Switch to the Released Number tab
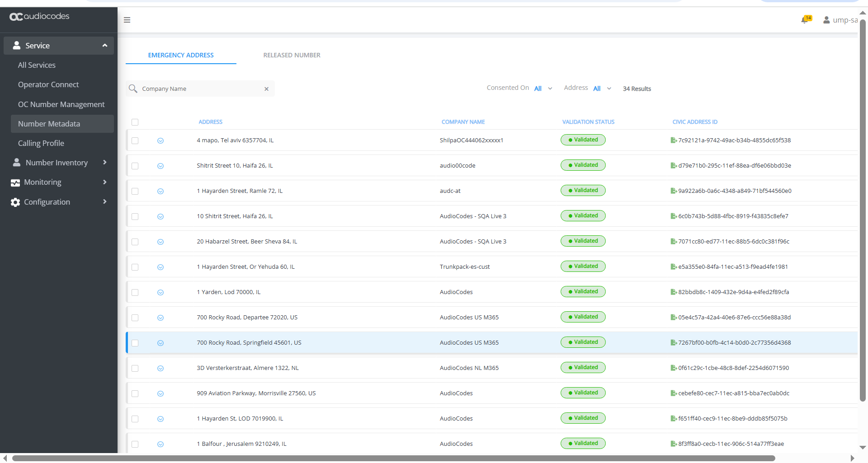The width and height of the screenshot is (868, 463). [292, 55]
